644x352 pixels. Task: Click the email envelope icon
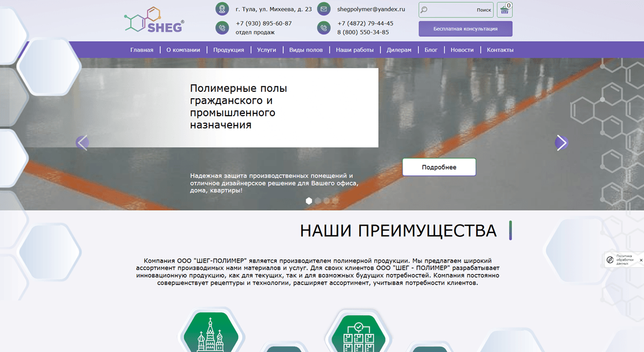tap(323, 9)
